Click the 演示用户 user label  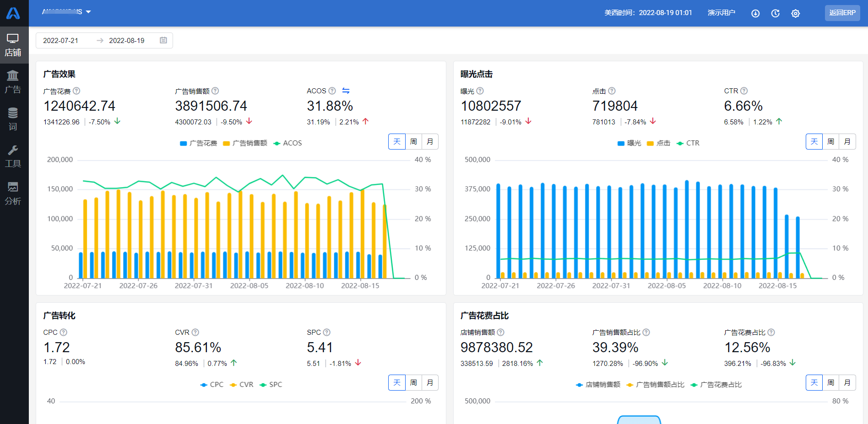pos(722,13)
